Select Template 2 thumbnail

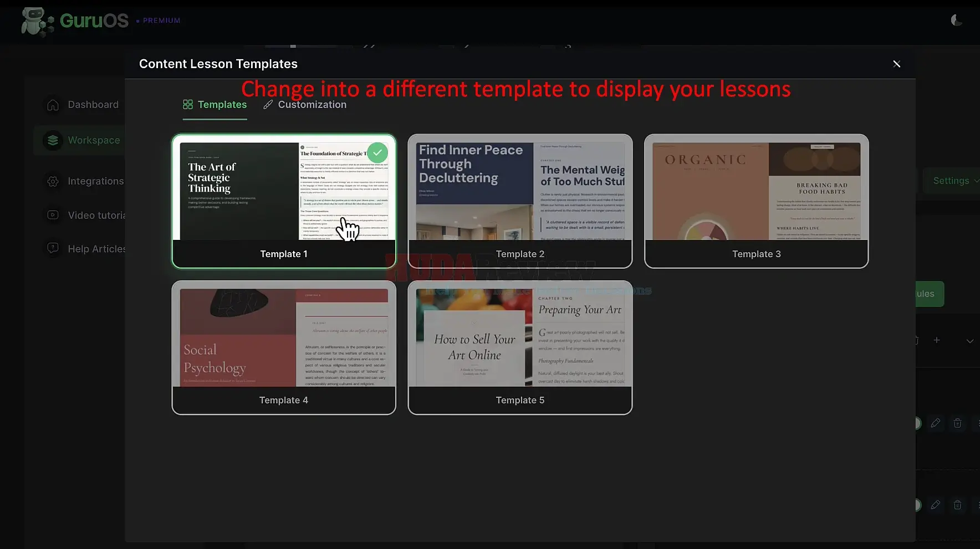click(520, 191)
